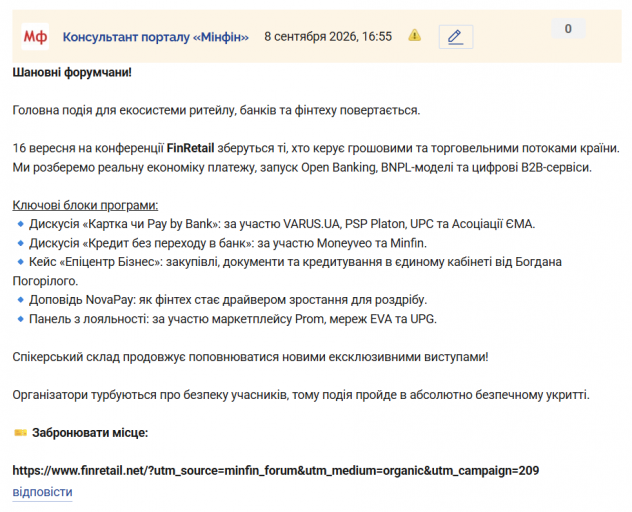Click the Забронювати місце heading
Screen dimensions: 632x512
(90, 433)
